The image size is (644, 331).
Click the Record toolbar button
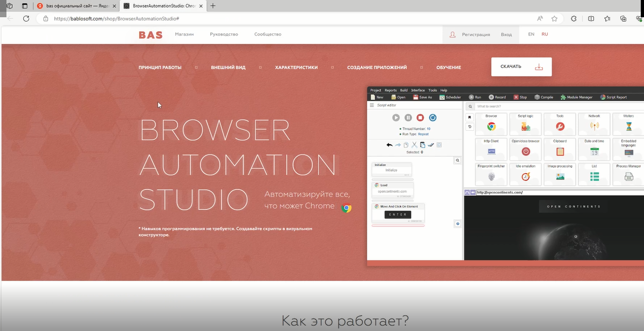(x=497, y=97)
